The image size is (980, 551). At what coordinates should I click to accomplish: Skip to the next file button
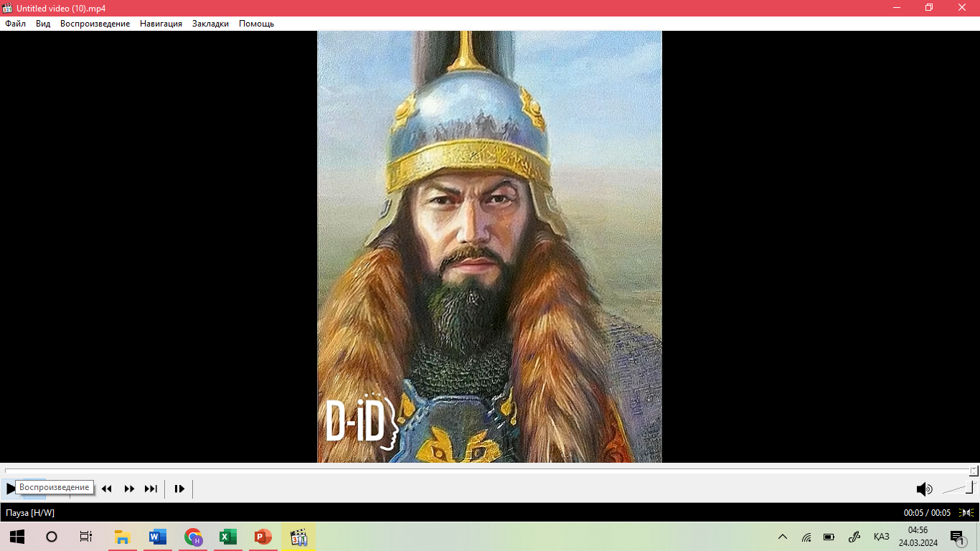click(x=151, y=489)
